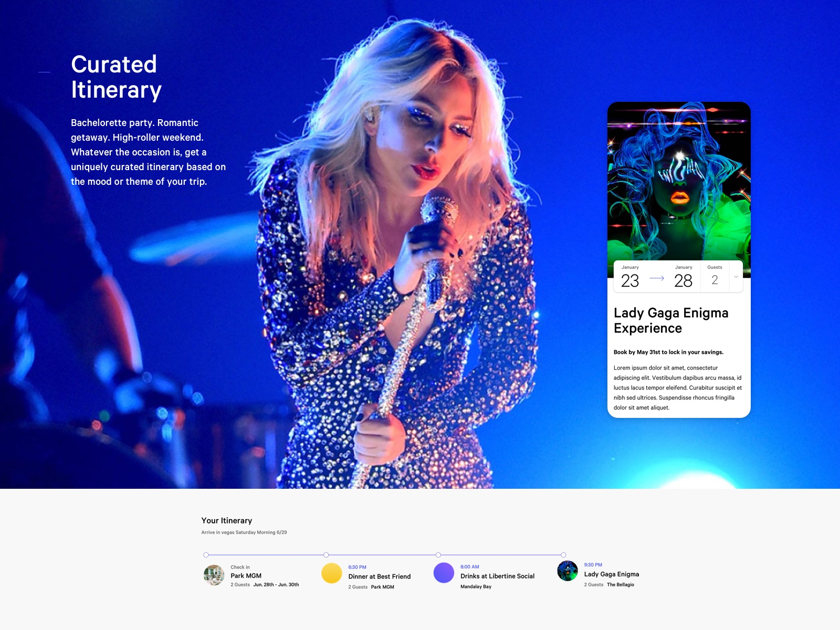Click "2 Guests" beside The Bellagio
Screen dimensions: 840x630
[594, 585]
